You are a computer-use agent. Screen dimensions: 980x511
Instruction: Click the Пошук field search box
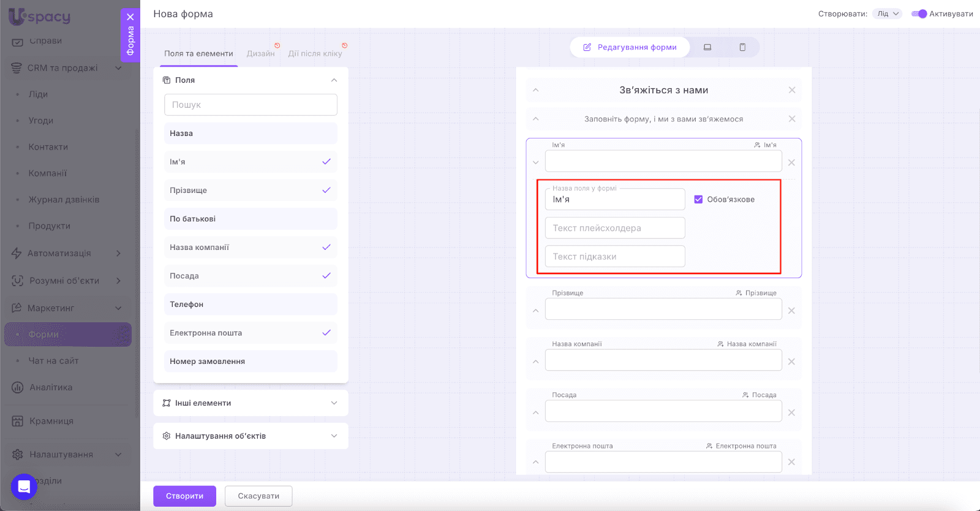point(251,105)
